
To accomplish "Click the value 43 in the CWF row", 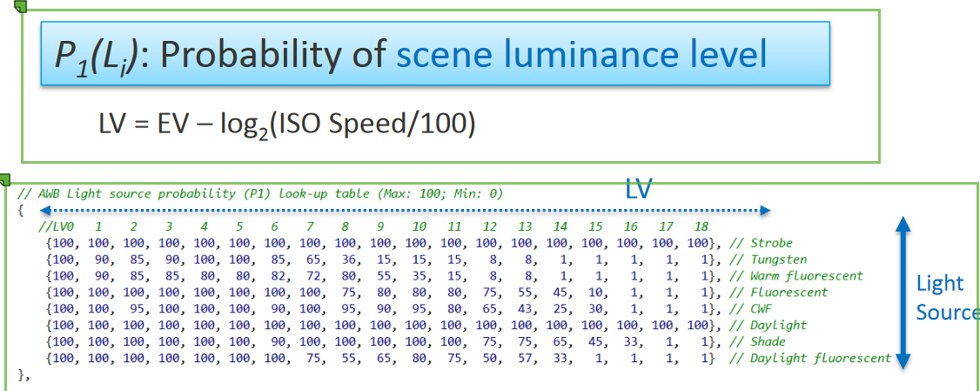I will tap(526, 309).
